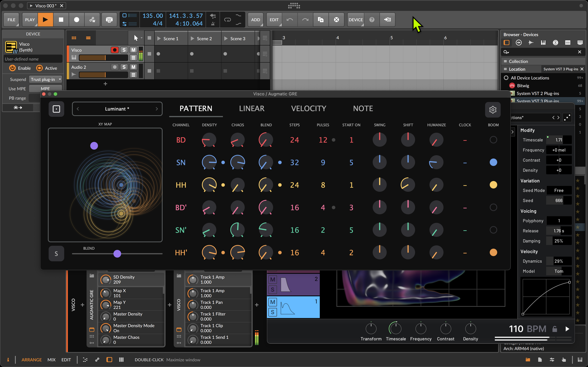The image size is (588, 367).
Task: Click the audio waveform samples filter in browser
Action: coord(531,43)
